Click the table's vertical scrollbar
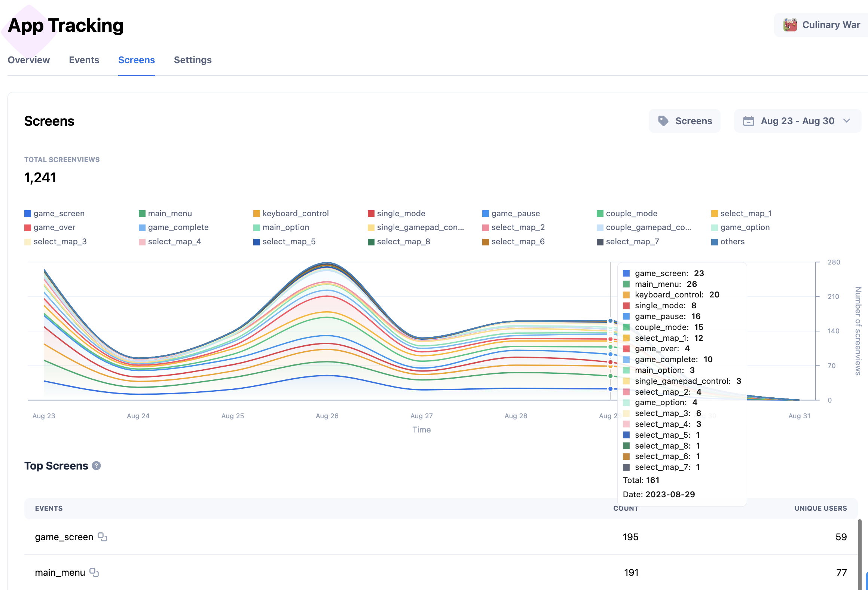 pos(860,554)
